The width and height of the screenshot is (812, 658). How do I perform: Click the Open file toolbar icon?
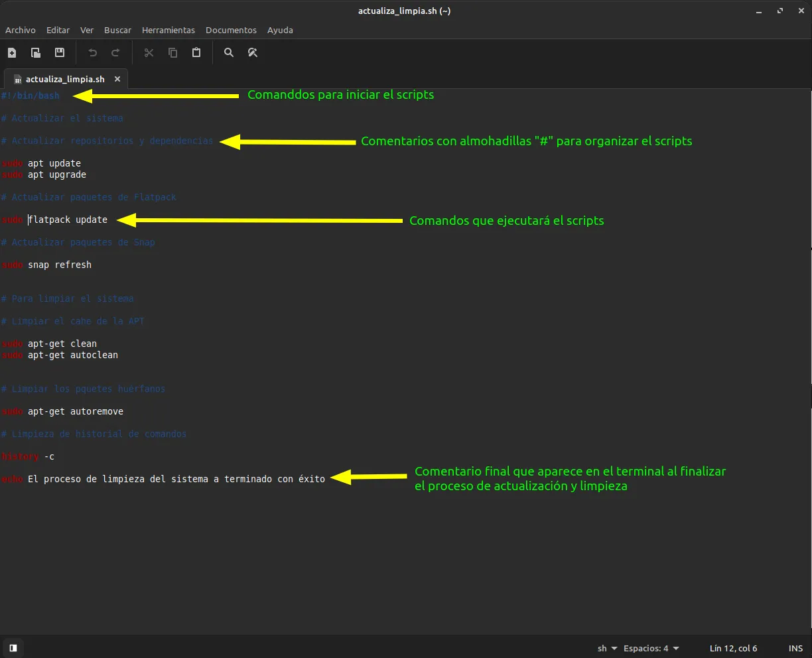coord(36,52)
